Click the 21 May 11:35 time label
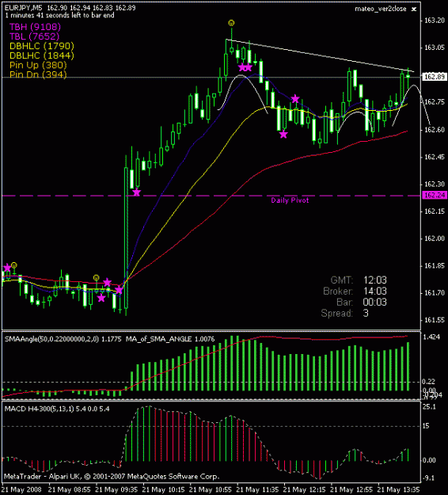448x495 pixels. click(257, 489)
